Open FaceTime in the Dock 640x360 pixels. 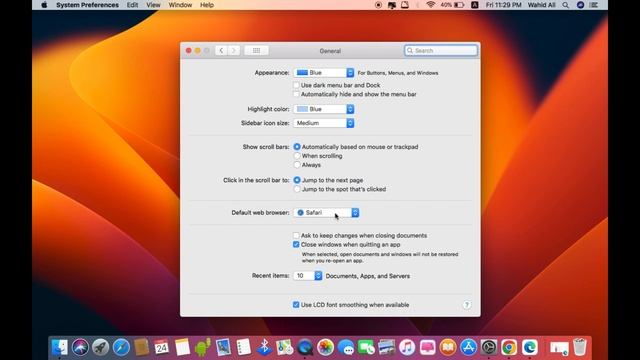tap(366, 347)
